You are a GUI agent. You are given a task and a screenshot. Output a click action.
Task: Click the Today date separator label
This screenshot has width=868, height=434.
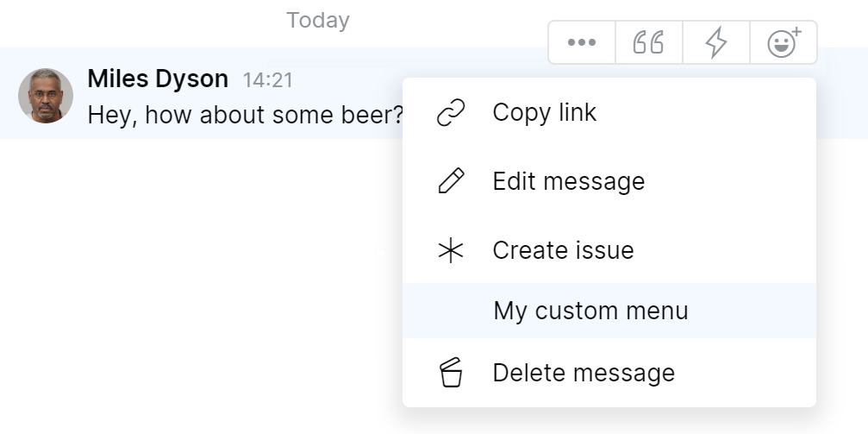pyautogui.click(x=318, y=20)
